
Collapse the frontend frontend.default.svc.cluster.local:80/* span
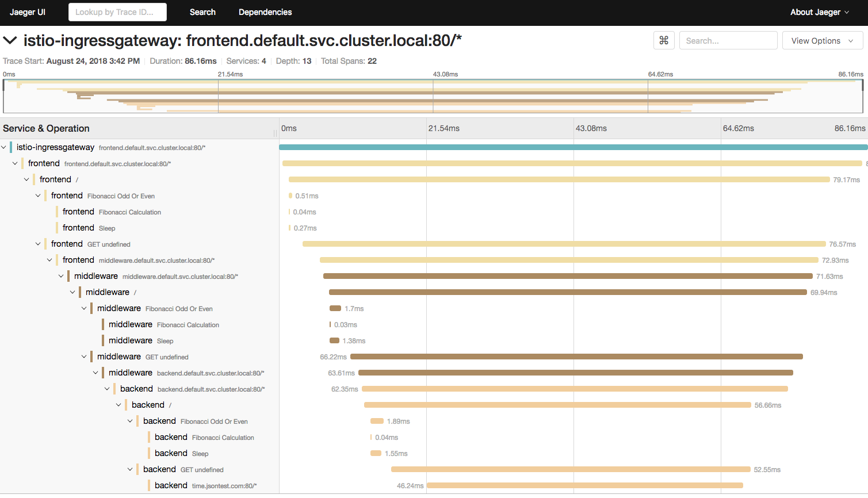[16, 163]
